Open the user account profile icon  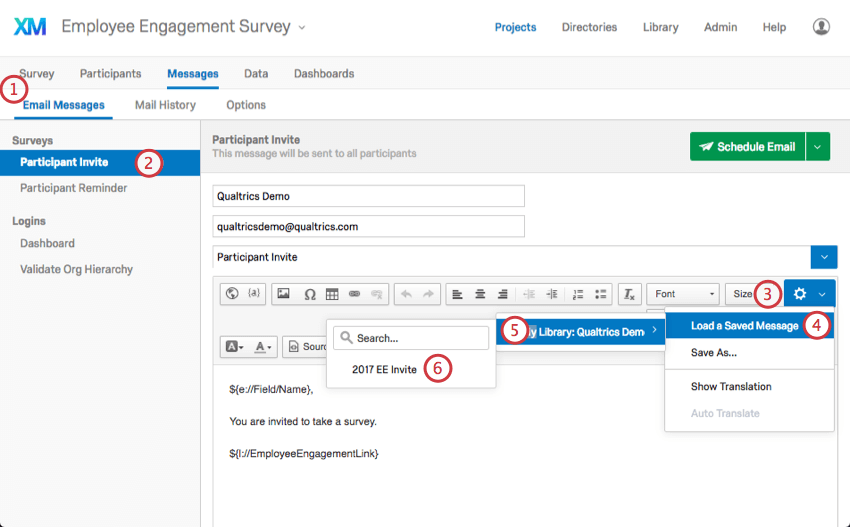click(821, 27)
